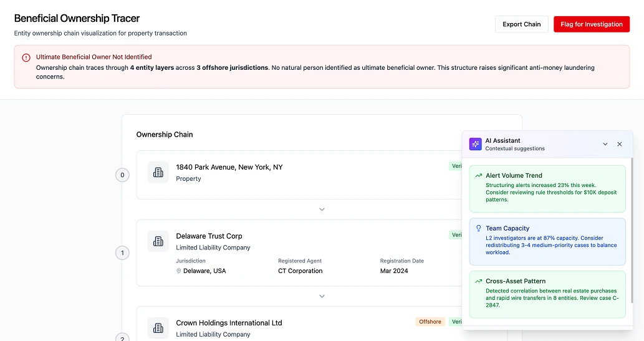Collapse the AI Assistant panel

click(605, 144)
